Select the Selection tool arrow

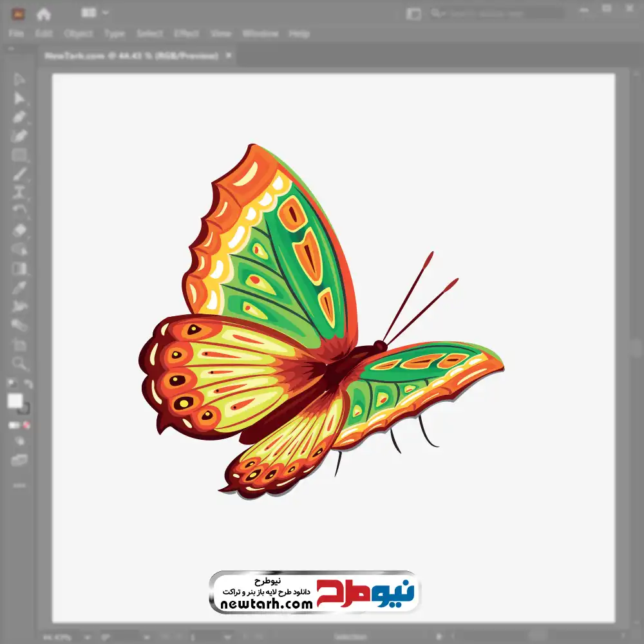(x=19, y=80)
